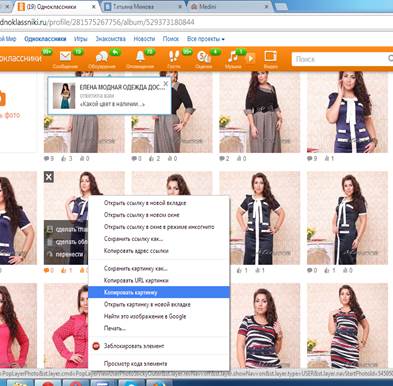Click the music play button in orange bar
The height and width of the screenshot is (386, 393).
(x=251, y=58)
